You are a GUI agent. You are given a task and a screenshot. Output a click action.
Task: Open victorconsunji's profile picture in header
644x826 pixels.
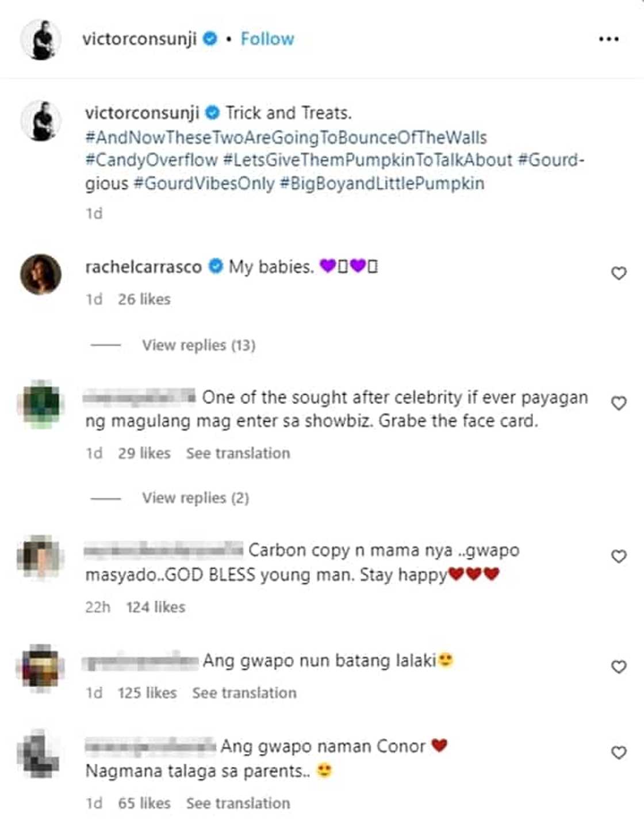click(41, 40)
